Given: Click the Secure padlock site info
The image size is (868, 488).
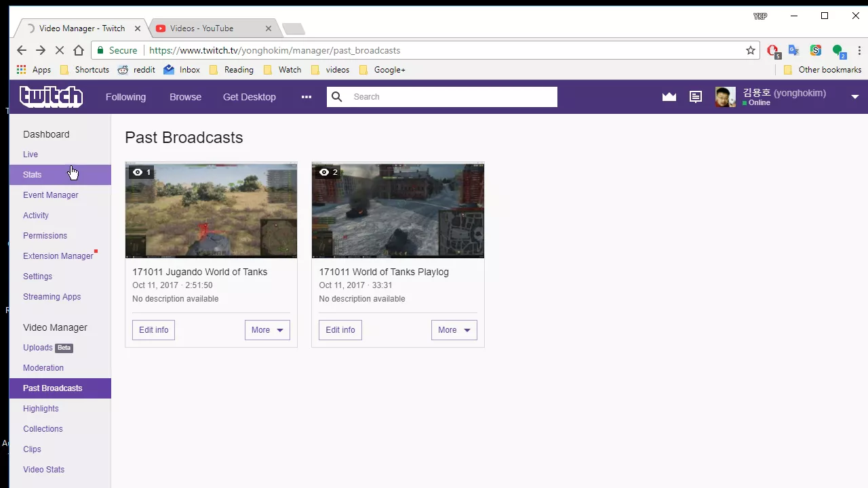Looking at the screenshot, I should (x=117, y=50).
